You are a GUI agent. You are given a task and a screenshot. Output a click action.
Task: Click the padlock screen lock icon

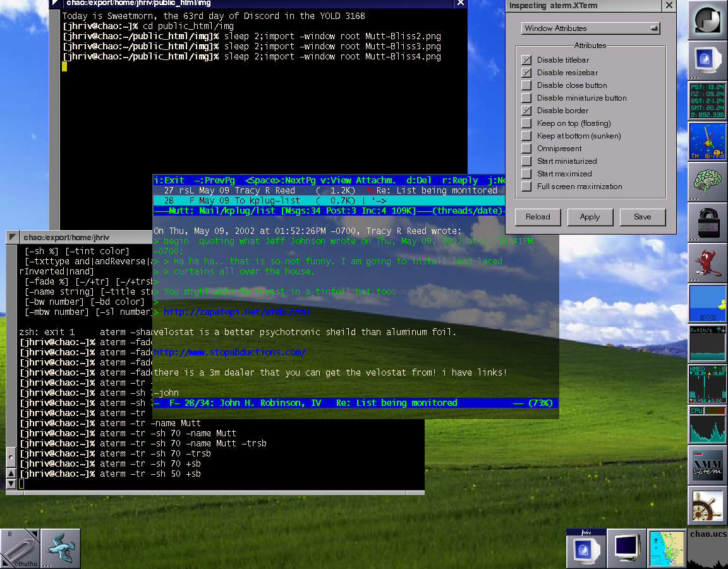(707, 223)
